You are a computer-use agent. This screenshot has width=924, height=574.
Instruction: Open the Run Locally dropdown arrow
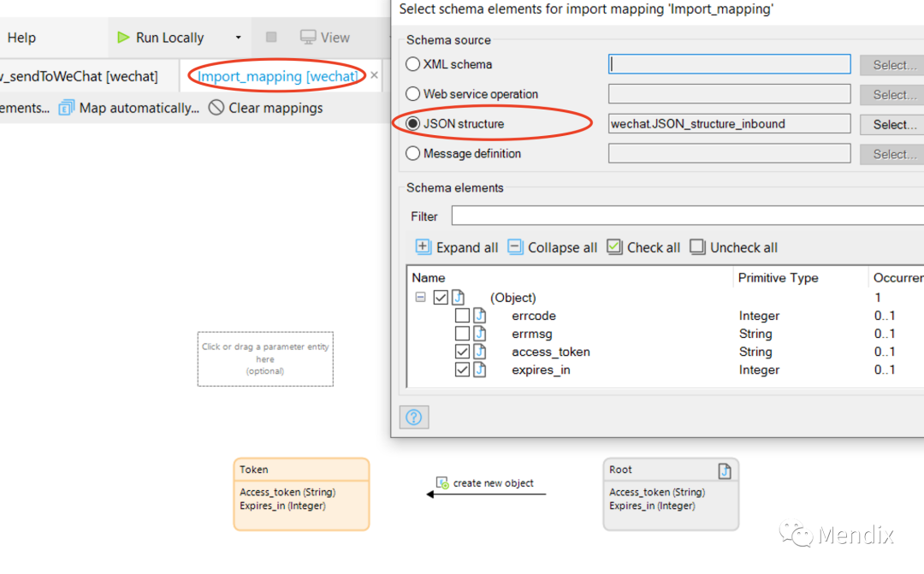(x=238, y=38)
